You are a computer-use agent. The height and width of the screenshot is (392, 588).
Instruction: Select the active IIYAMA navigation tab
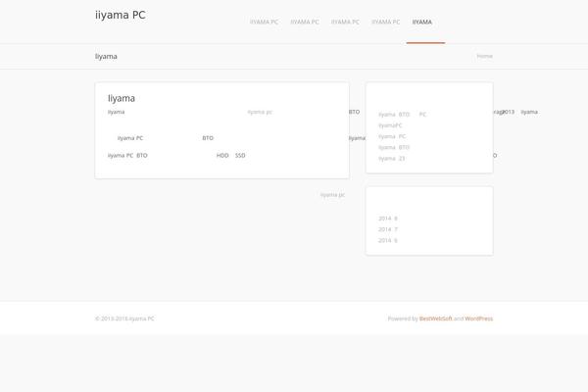click(x=421, y=23)
